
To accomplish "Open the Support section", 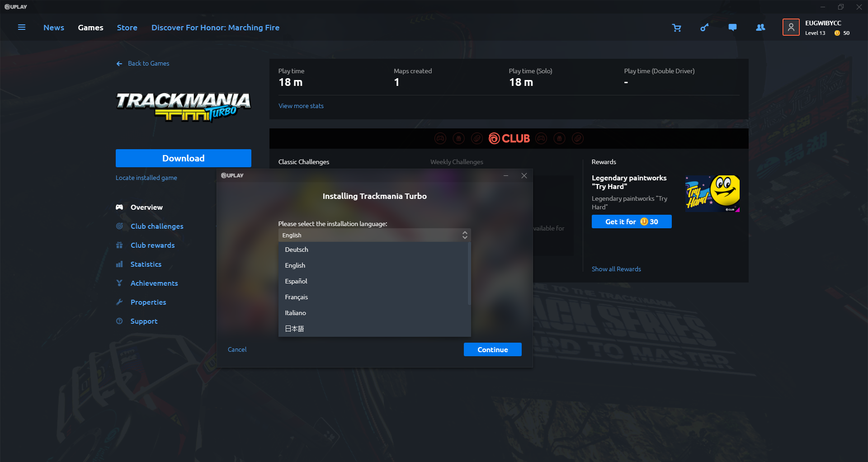I will pyautogui.click(x=144, y=321).
